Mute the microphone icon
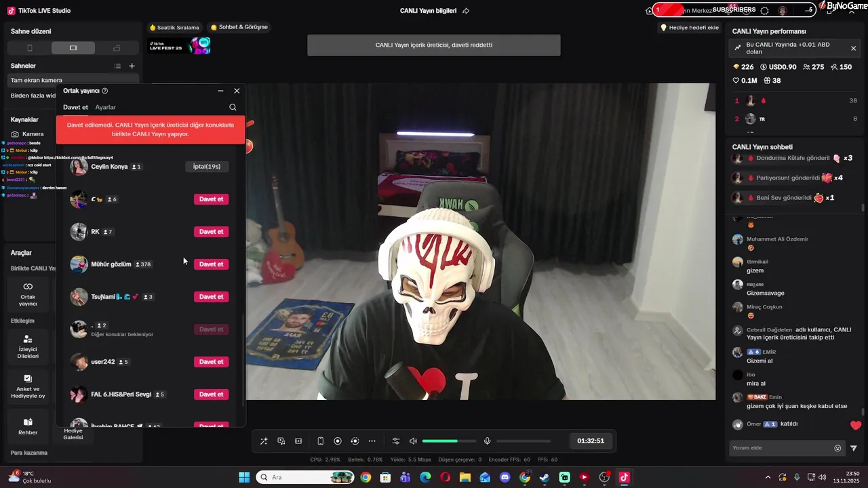Image resolution: width=868 pixels, height=488 pixels. [x=487, y=441]
